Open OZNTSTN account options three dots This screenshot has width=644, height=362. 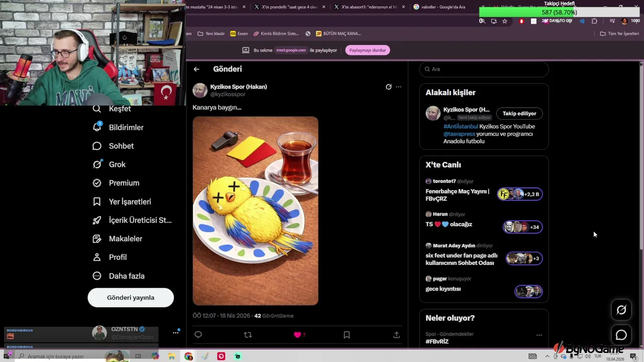176,332
